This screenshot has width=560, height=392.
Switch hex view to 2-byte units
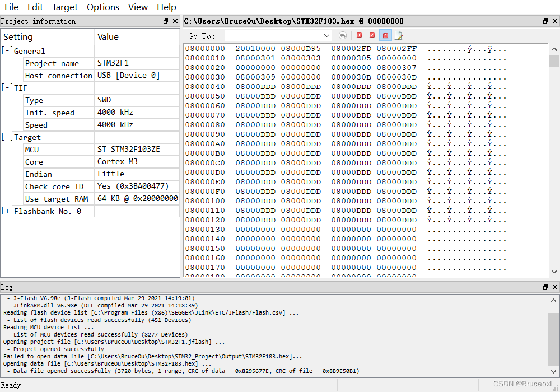click(x=372, y=35)
